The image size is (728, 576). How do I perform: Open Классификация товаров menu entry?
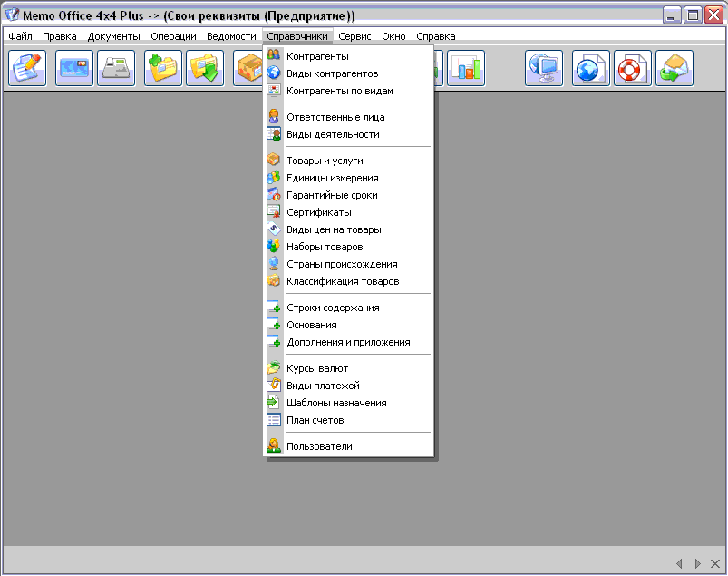click(349, 281)
